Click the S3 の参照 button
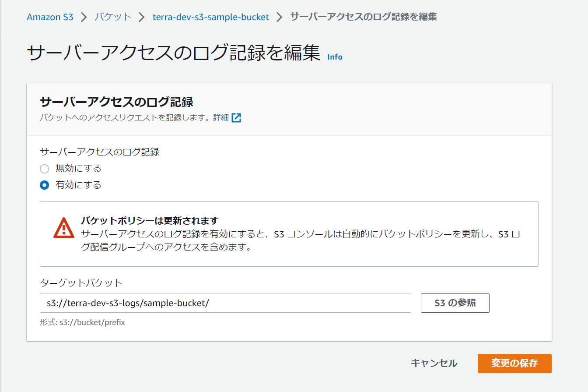Image resolution: width=588 pixels, height=392 pixels. (455, 303)
